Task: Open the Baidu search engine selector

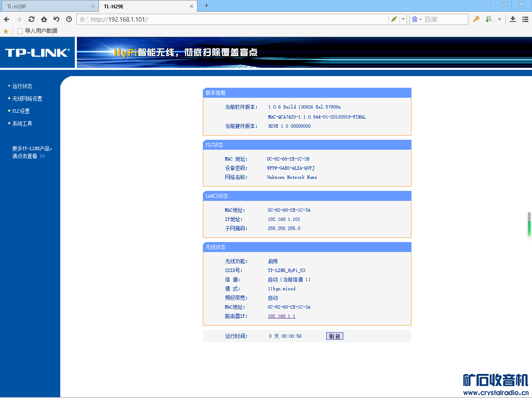Action: [x=416, y=19]
